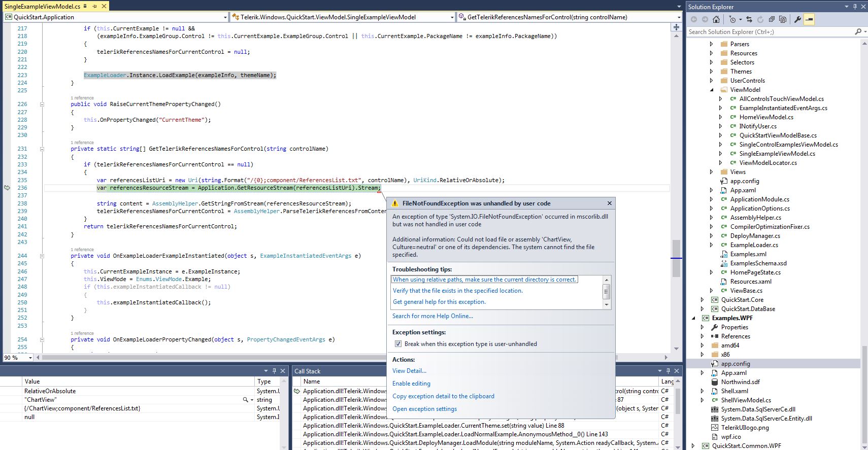The image size is (868, 450).
Task: Click Verify that the file exists tip
Action: pos(458,291)
